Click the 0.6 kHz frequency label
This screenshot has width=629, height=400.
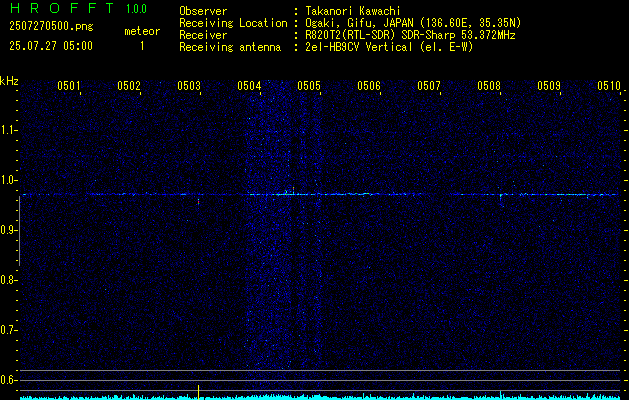coord(8,380)
